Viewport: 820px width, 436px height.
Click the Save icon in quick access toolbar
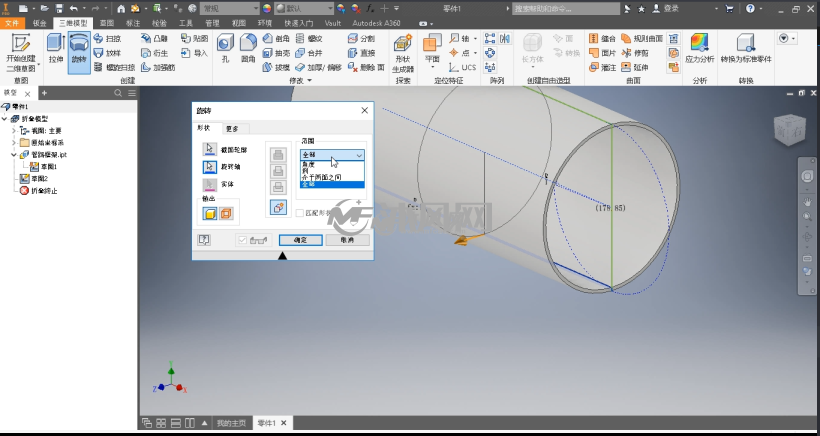(59, 8)
